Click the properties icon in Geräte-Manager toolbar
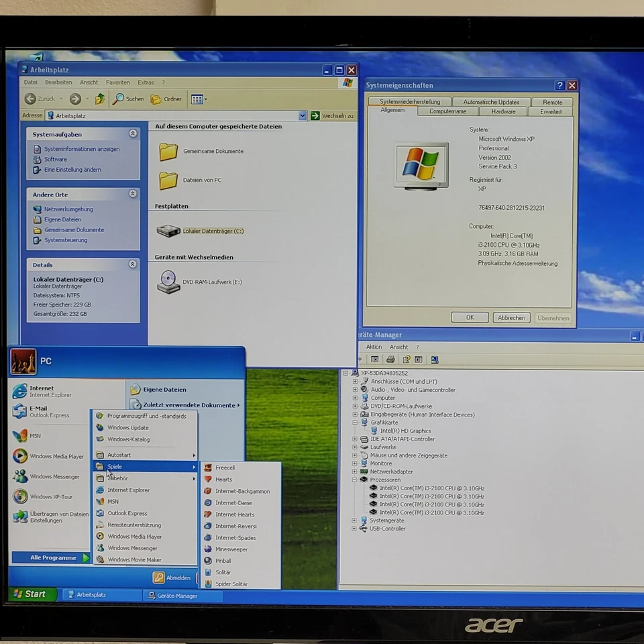Image resolution: width=644 pixels, height=644 pixels. (x=405, y=360)
